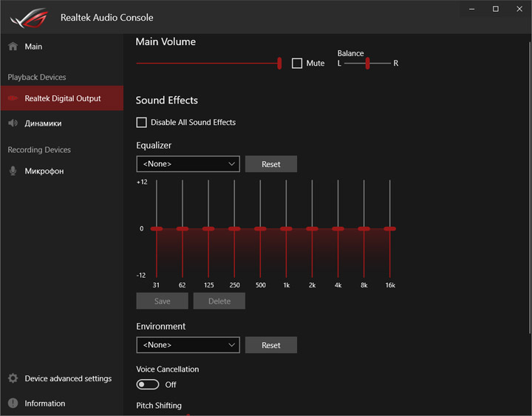The image size is (532, 416).
Task: Click the Динамики speaker icon
Action: point(13,123)
